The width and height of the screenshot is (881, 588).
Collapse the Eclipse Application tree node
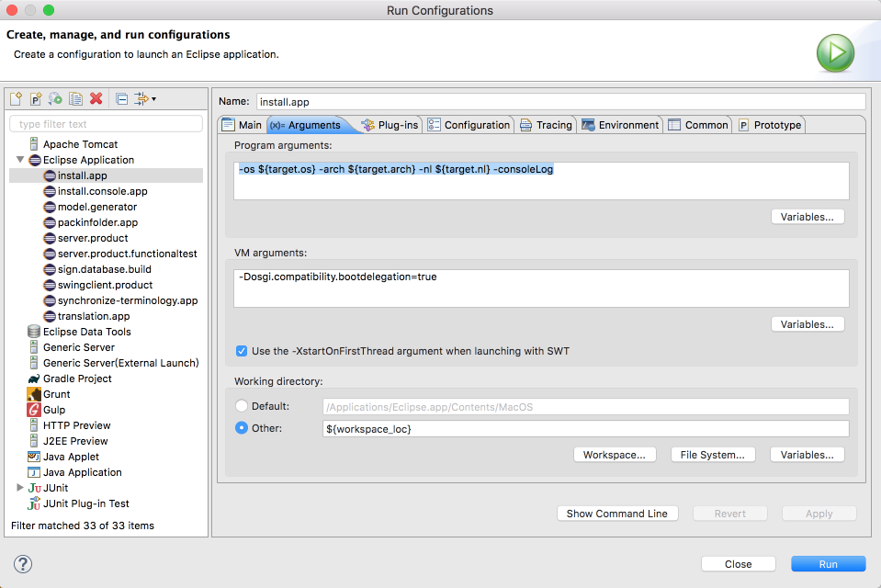[20, 160]
